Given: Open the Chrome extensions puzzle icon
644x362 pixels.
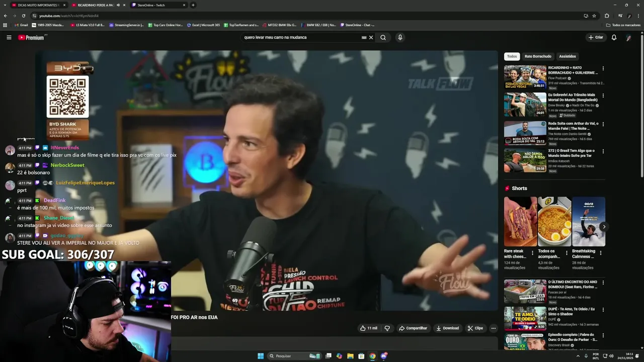Looking at the screenshot, I should 607,16.
